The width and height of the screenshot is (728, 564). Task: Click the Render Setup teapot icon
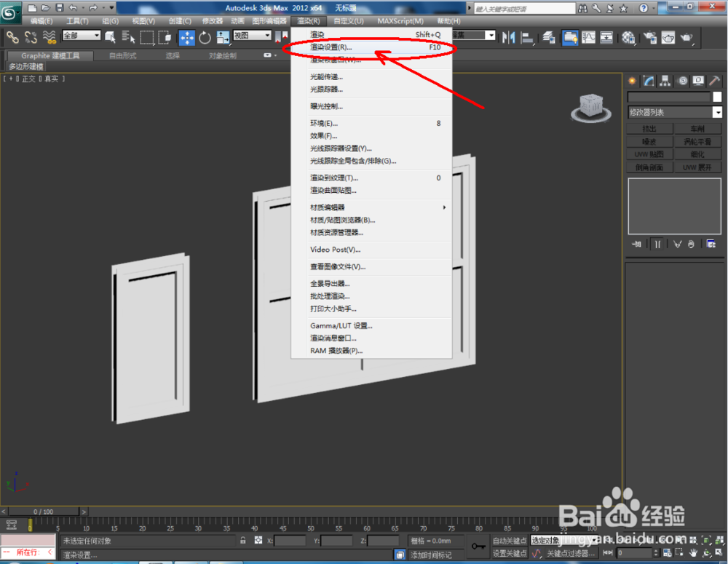[650, 38]
